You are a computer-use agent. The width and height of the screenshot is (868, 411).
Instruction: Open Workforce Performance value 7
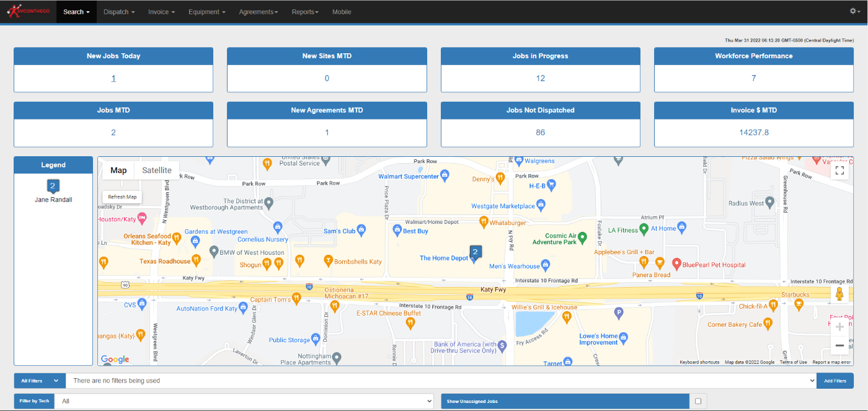pyautogui.click(x=754, y=78)
